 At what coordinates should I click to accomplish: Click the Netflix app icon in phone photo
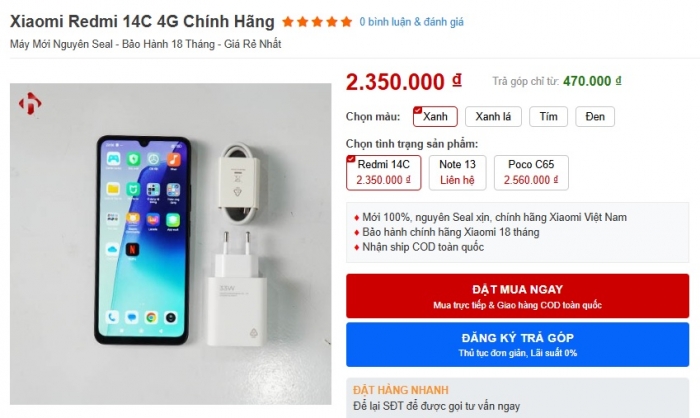132,249
